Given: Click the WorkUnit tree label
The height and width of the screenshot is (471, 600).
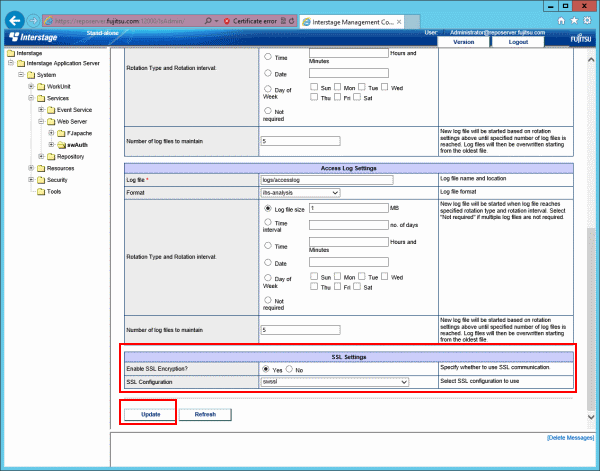Looking at the screenshot, I should tap(59, 86).
